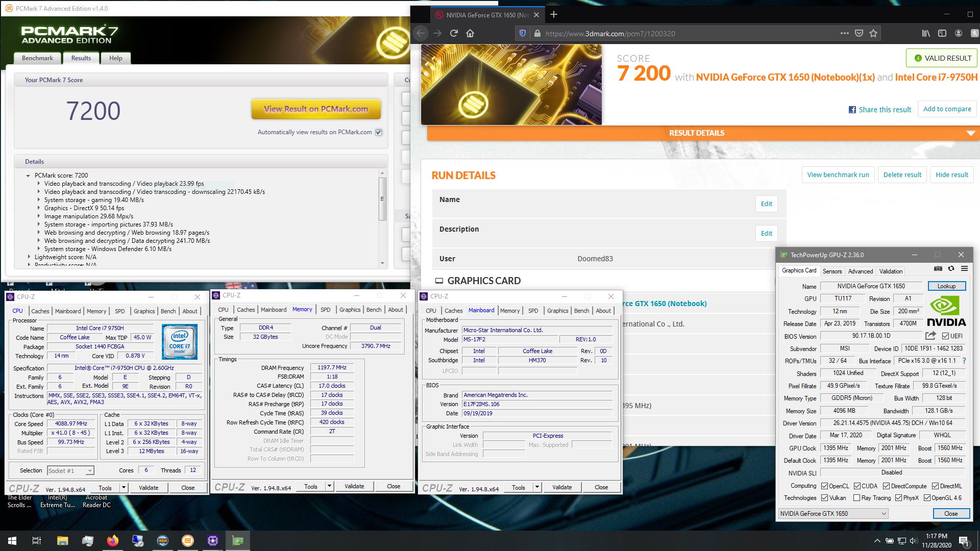Open Tools dropdown in CPU-Z CPU window
The image size is (980, 551).
coord(124,488)
